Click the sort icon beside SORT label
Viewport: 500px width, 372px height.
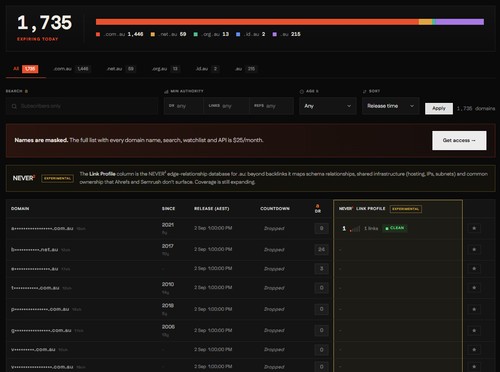pyautogui.click(x=364, y=91)
